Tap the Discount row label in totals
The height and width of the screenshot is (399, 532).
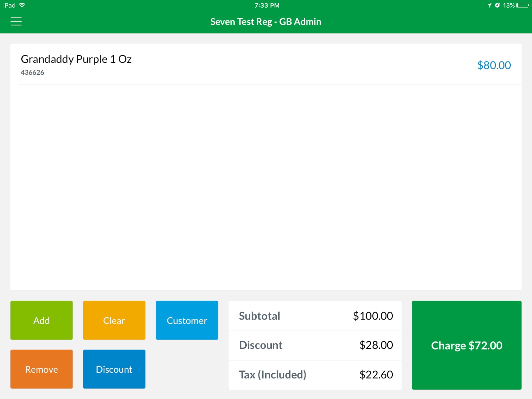click(261, 345)
